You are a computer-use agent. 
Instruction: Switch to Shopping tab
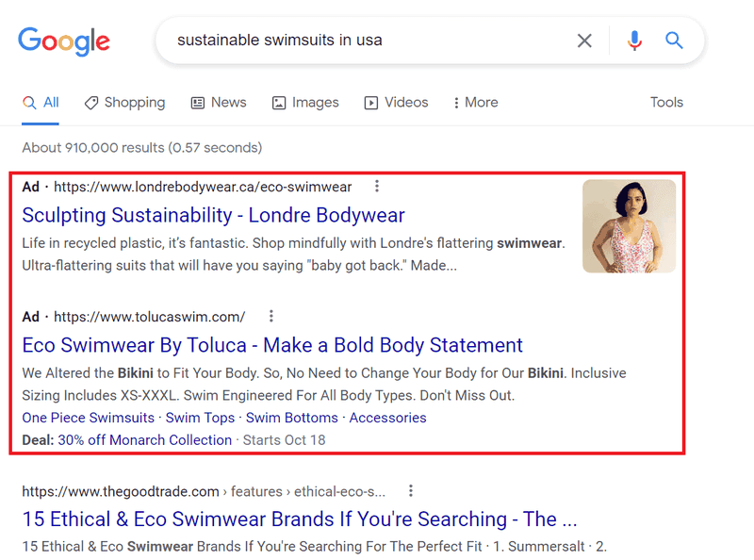pyautogui.click(x=124, y=103)
